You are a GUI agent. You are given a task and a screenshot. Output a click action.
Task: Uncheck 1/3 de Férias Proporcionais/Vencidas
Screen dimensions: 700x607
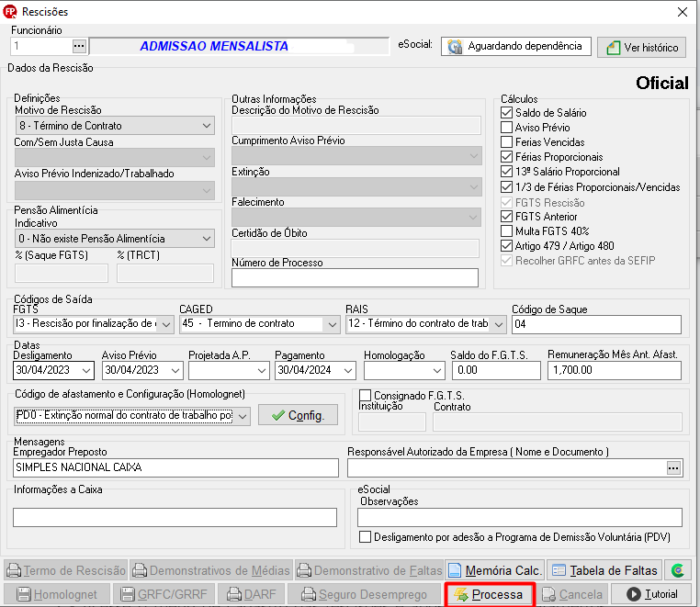pos(506,186)
